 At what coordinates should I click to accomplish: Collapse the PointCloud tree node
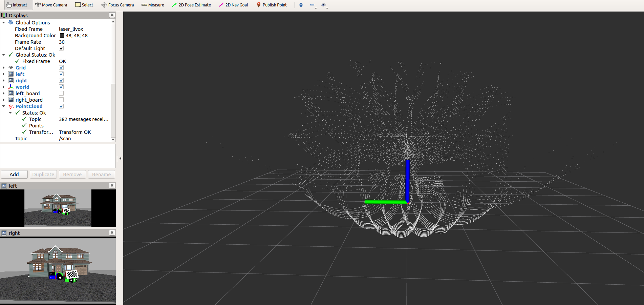point(4,106)
